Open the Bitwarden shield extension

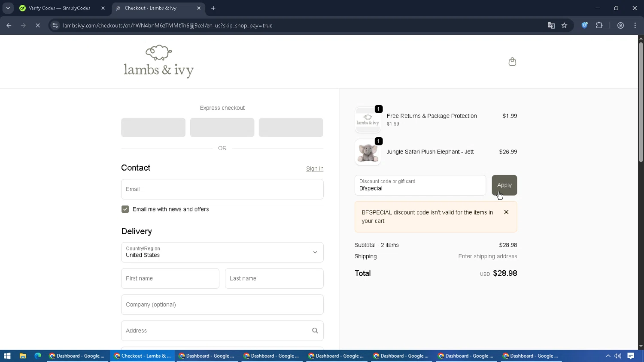pyautogui.click(x=584, y=25)
